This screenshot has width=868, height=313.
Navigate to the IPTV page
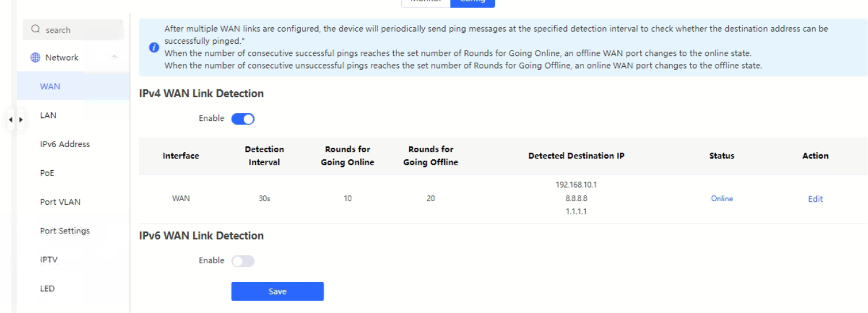coord(49,260)
